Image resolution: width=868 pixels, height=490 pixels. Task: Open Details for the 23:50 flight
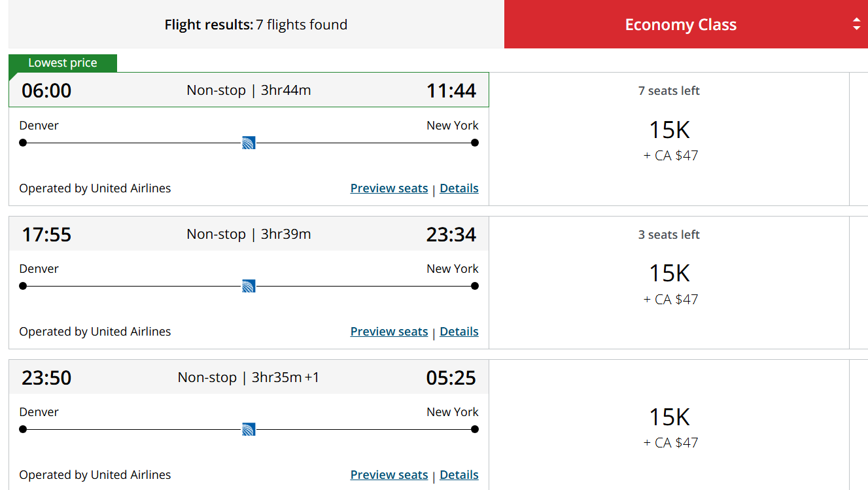(459, 475)
